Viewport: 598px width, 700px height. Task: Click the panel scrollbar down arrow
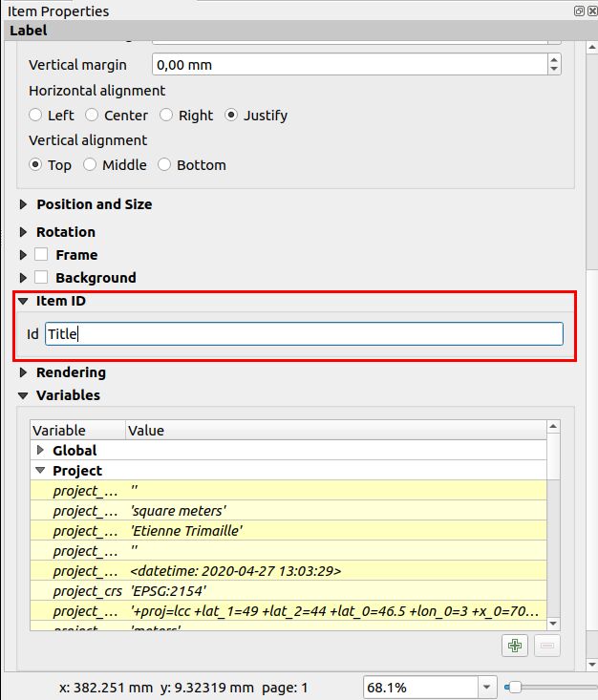(x=592, y=665)
